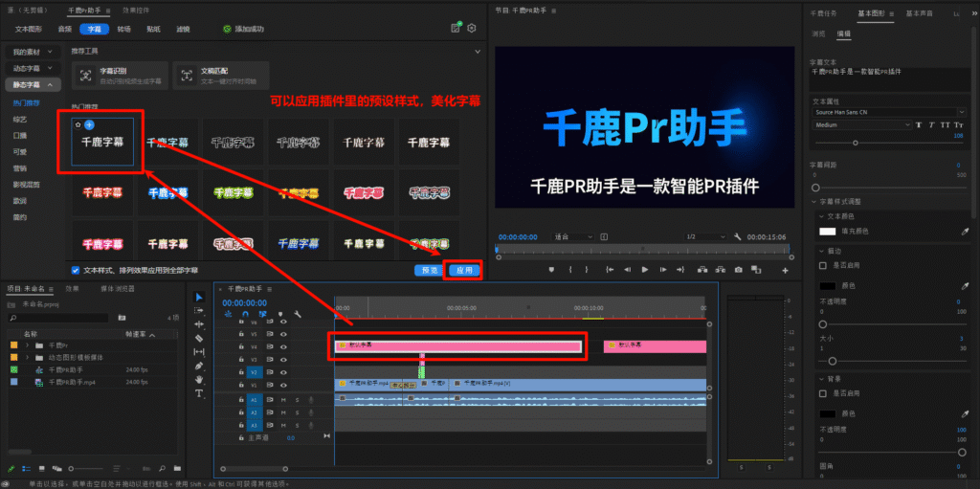Open program monitor settings wrench
Screen dimensions: 980x489
tap(738, 237)
